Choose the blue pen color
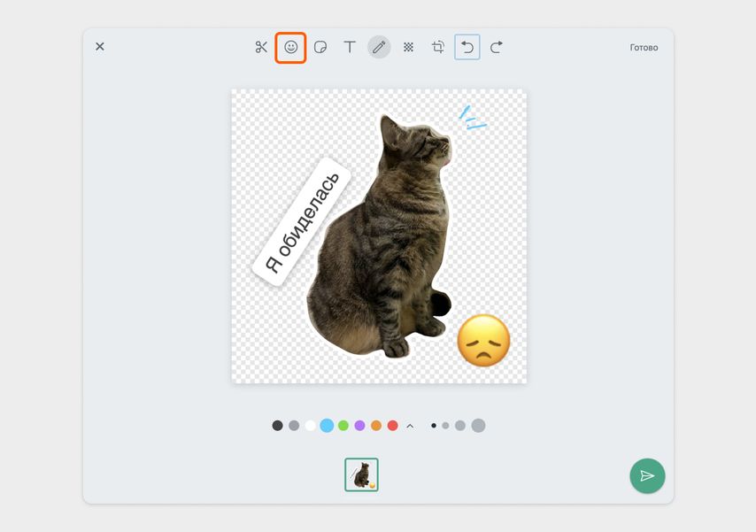Image resolution: width=756 pixels, height=532 pixels. [x=327, y=426]
